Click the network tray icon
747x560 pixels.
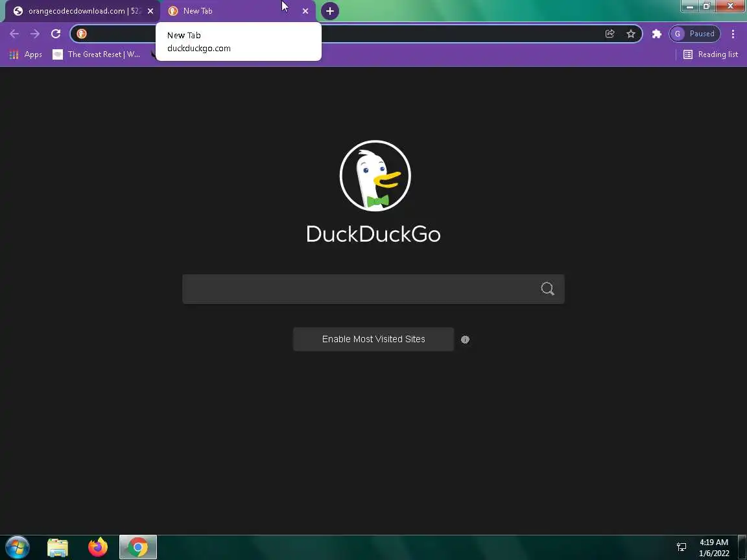[x=682, y=547]
